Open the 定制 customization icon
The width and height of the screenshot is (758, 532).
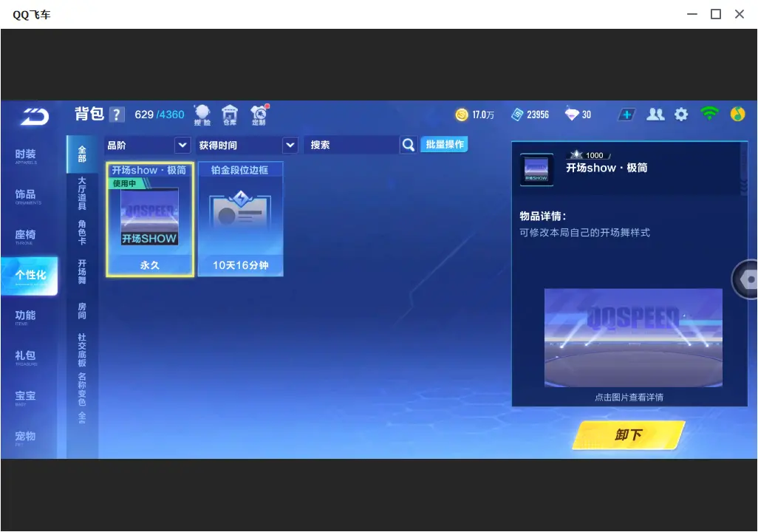coord(259,115)
